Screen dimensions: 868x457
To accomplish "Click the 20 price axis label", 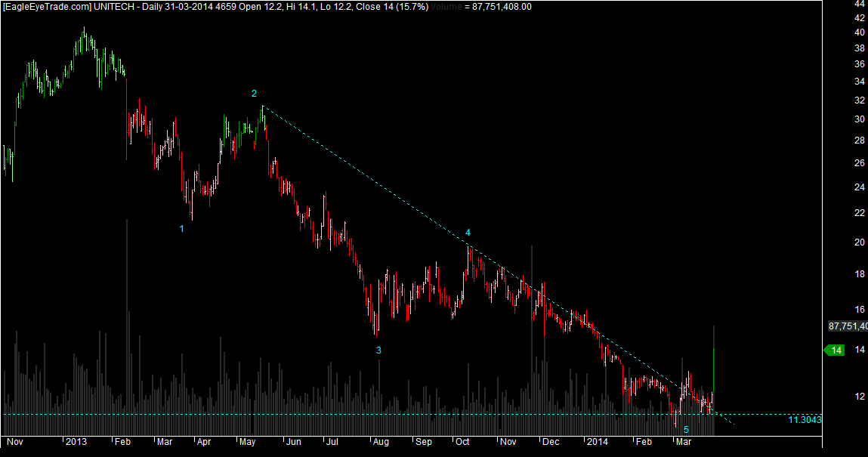I will (x=860, y=242).
